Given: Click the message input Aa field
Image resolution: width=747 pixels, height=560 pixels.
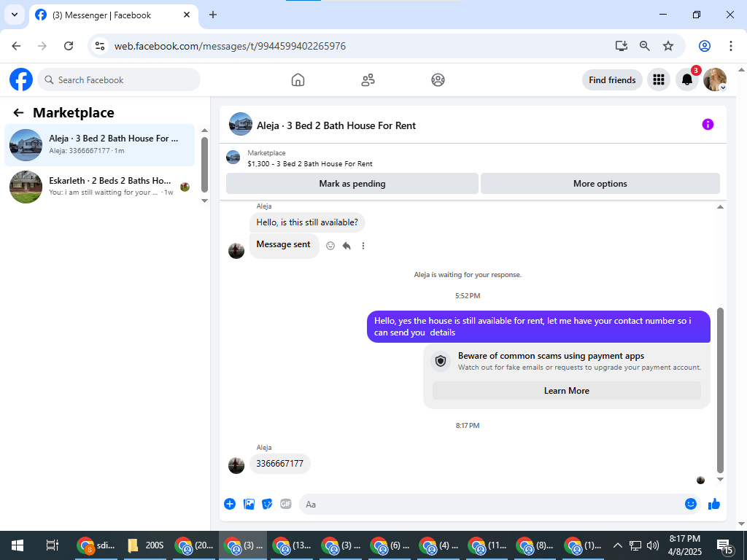Looking at the screenshot, I should [x=491, y=505].
